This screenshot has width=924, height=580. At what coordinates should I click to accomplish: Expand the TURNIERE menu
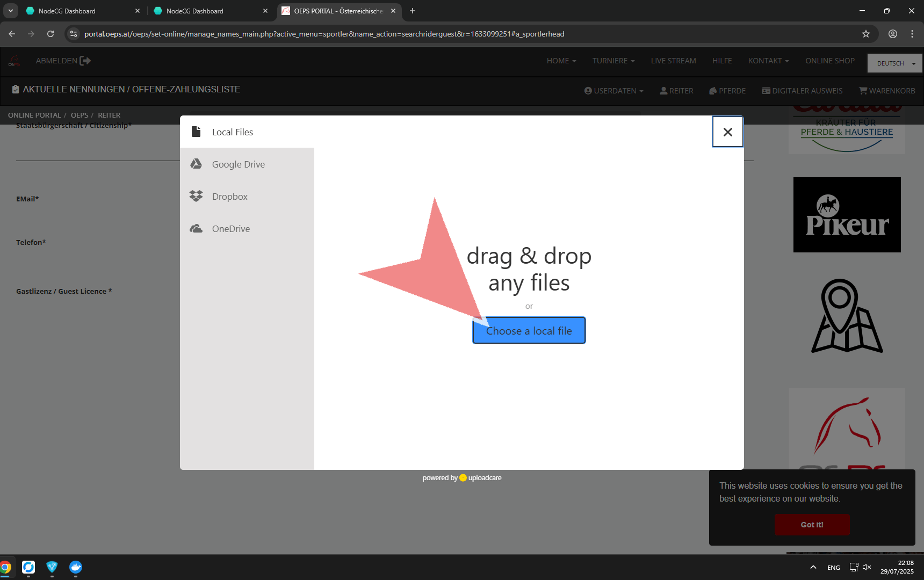click(x=613, y=61)
